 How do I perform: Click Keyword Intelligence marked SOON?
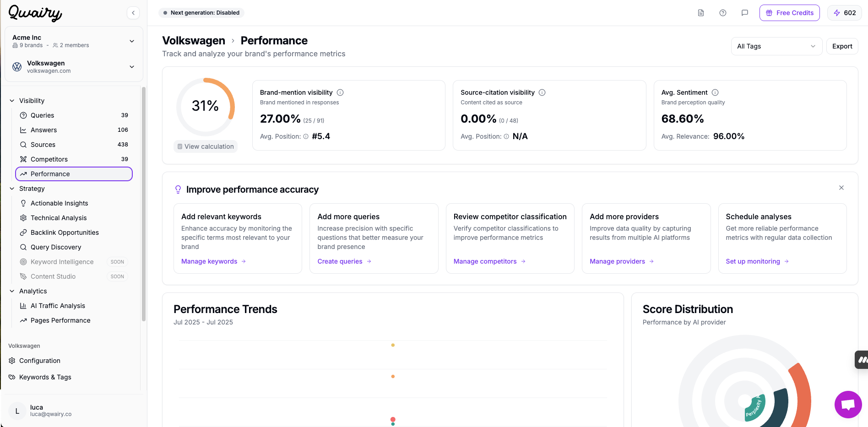click(74, 262)
